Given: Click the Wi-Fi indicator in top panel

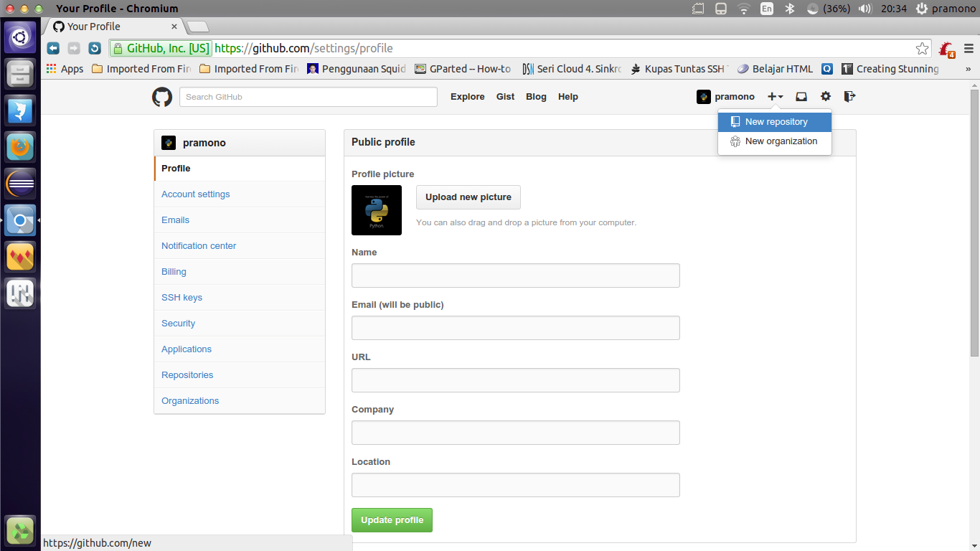Looking at the screenshot, I should click(744, 9).
